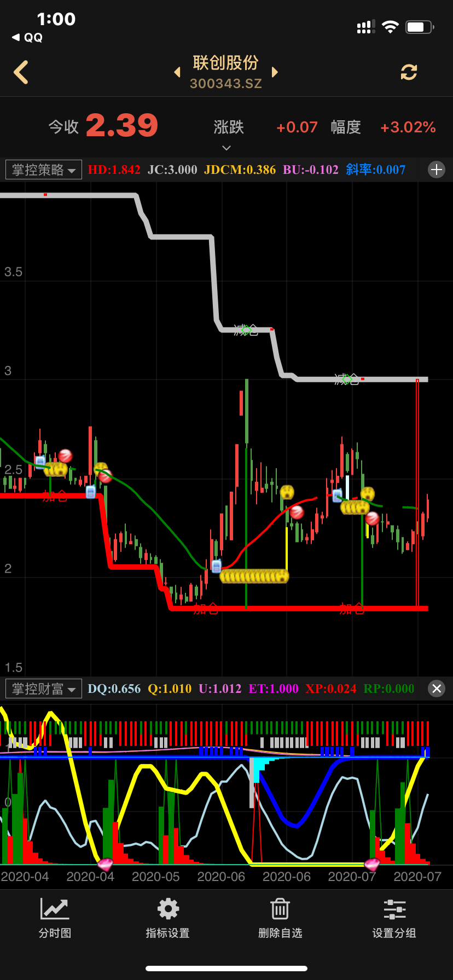Tap the refresh icon
Viewport: 453px width, 980px height.
[409, 72]
